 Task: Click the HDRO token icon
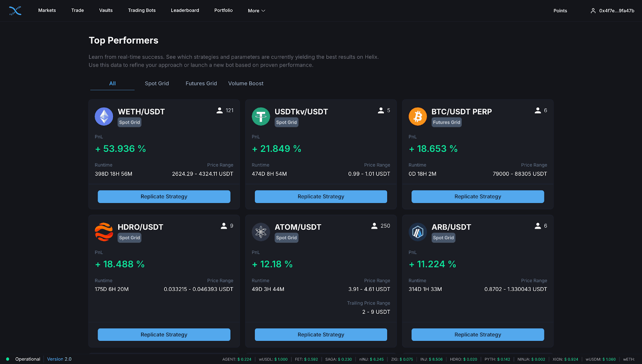(x=104, y=232)
